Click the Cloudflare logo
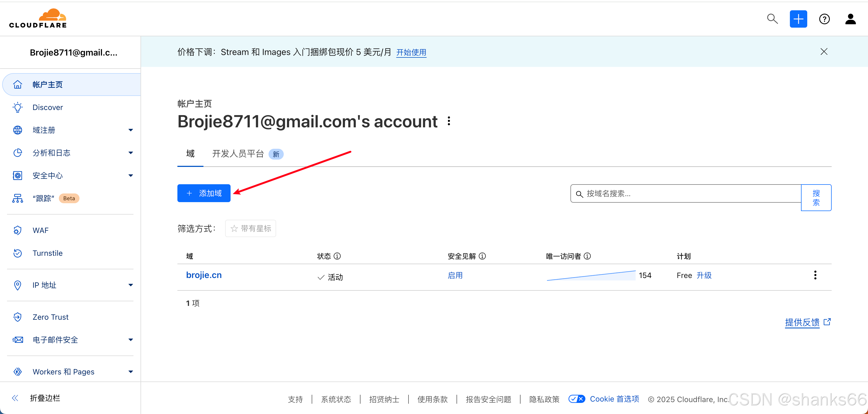This screenshot has height=414, width=868. pos(38,18)
